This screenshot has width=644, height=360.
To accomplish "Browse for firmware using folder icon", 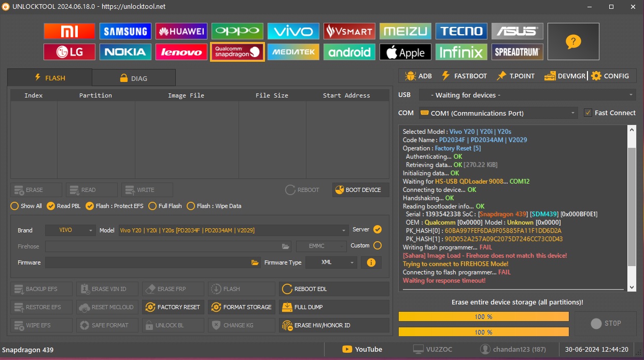I will (x=255, y=262).
